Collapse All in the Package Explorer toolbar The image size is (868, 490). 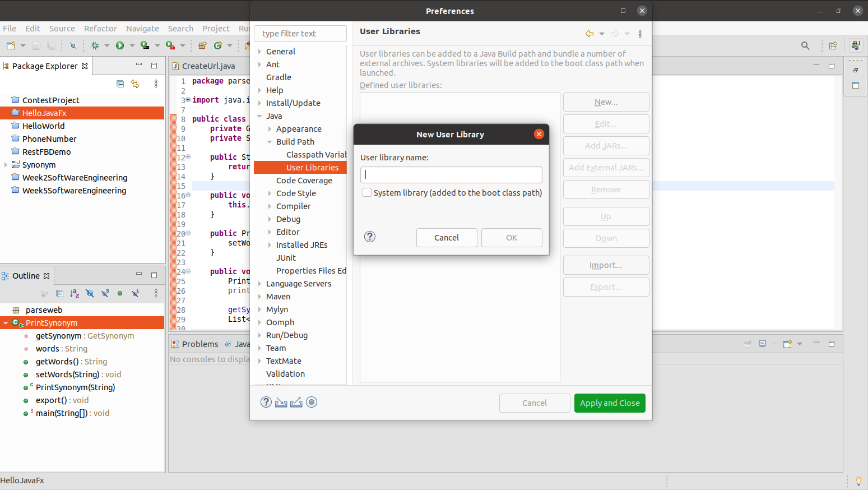pyautogui.click(x=120, y=84)
